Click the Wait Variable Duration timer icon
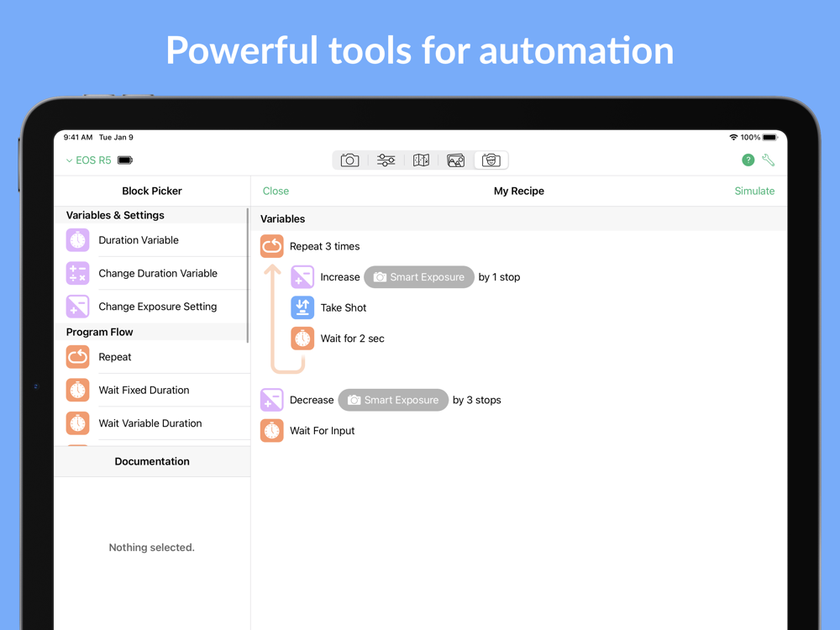840x630 pixels. tap(77, 423)
